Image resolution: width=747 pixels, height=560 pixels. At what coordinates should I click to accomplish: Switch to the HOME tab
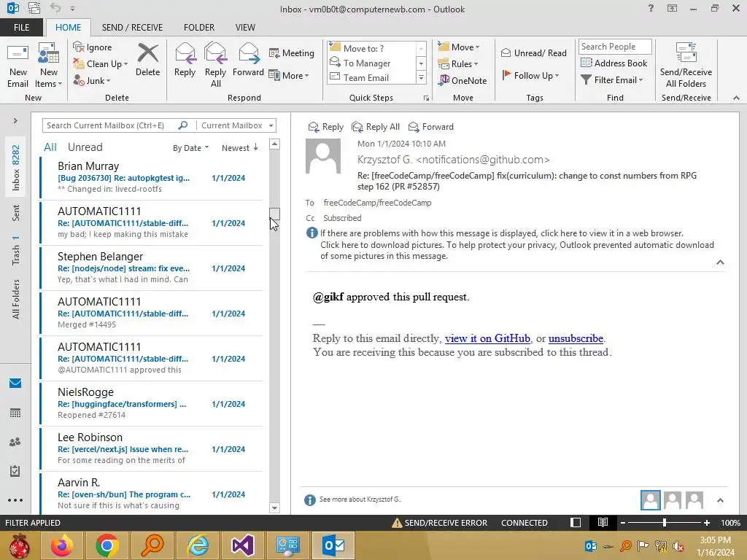(68, 28)
